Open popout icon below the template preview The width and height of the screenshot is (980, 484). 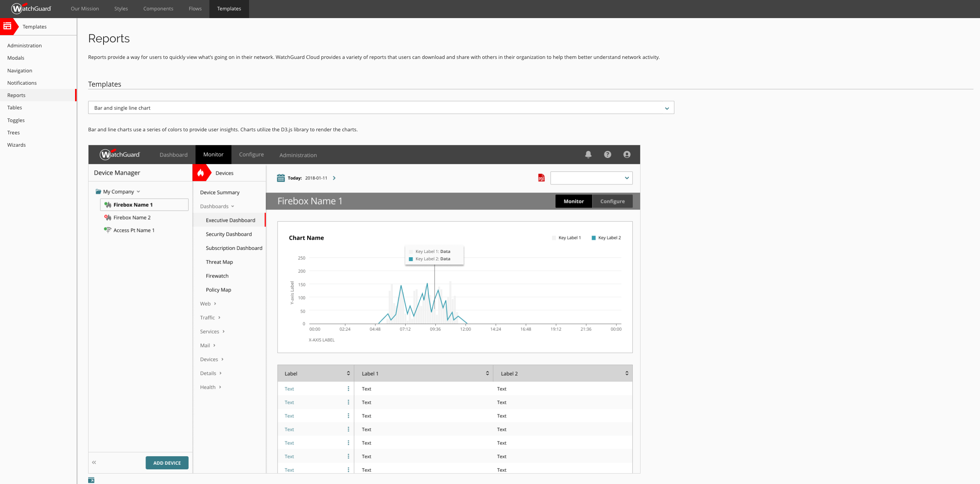[91, 480]
